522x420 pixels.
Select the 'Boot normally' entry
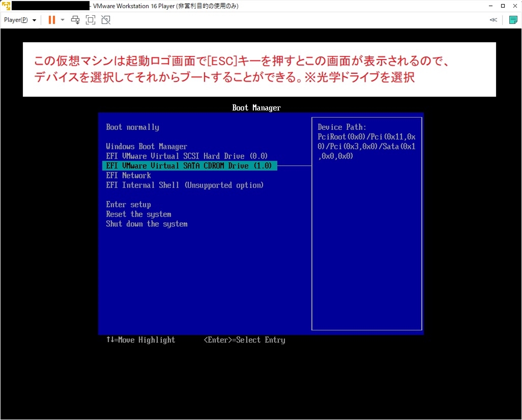click(133, 127)
